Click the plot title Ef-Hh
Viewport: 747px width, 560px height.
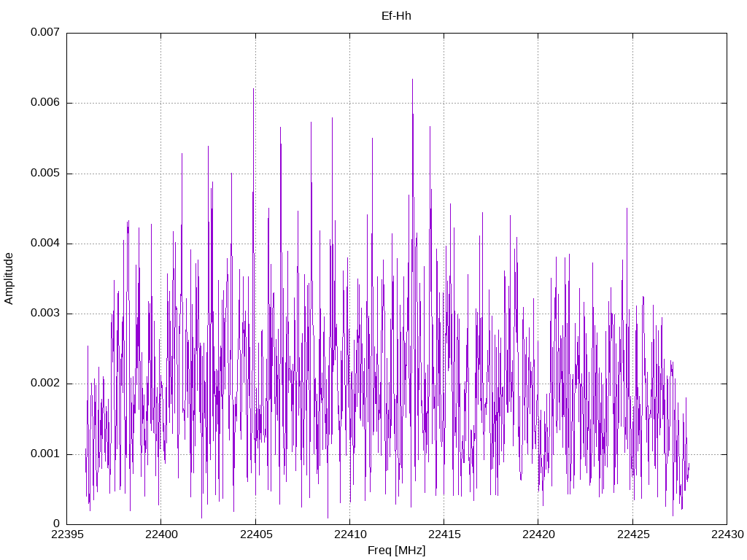click(x=396, y=16)
